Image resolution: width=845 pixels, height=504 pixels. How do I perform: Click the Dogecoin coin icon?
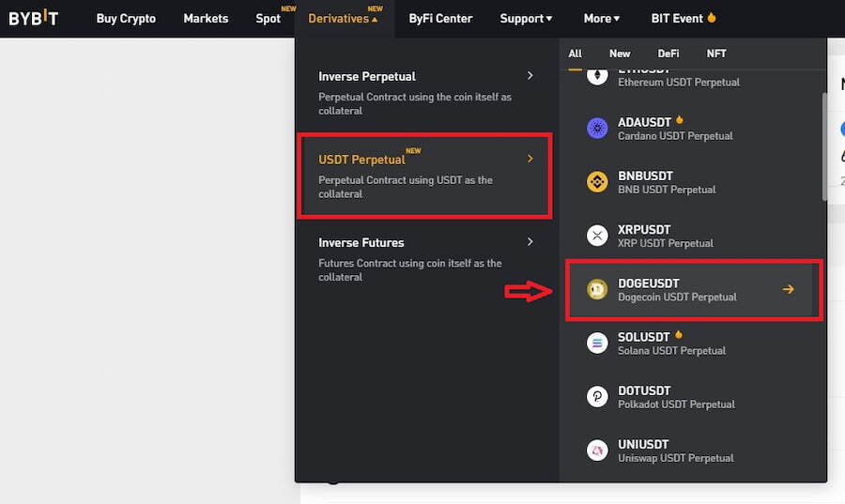tap(597, 290)
